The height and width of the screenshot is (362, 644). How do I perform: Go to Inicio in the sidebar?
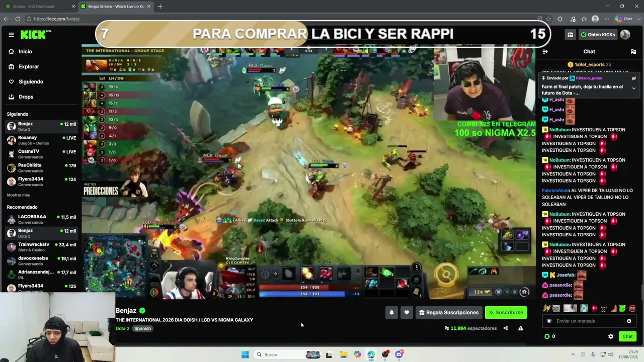tap(25, 51)
